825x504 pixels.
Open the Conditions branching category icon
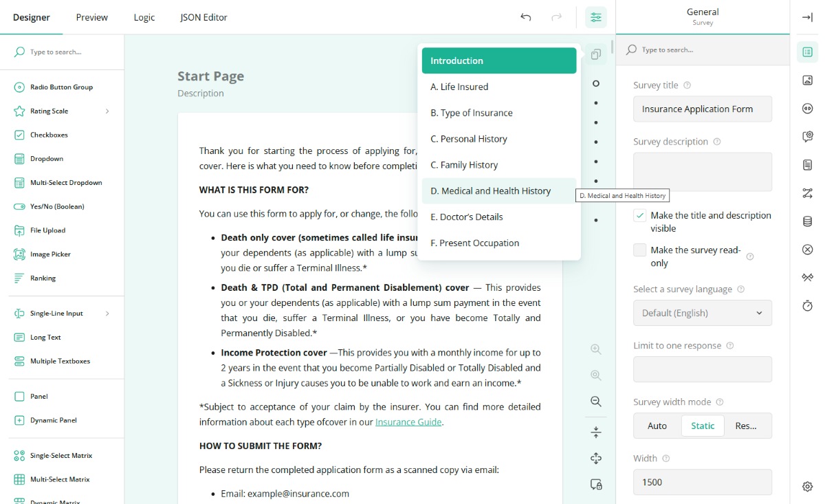pyautogui.click(x=808, y=193)
